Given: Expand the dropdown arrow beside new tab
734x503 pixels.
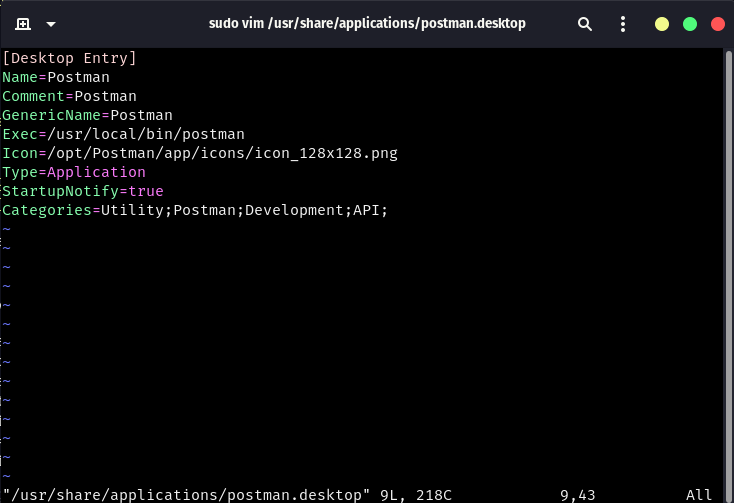Looking at the screenshot, I should pos(51,23).
